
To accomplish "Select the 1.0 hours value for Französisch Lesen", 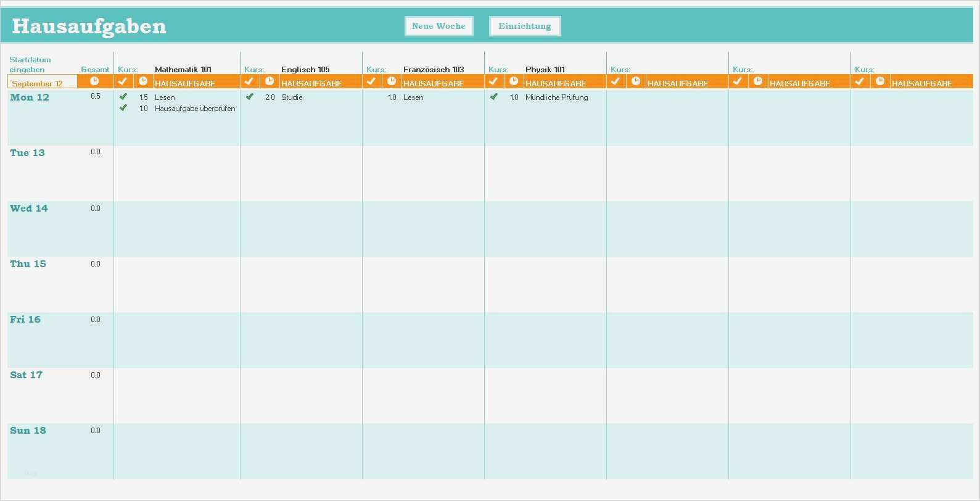I will (392, 97).
